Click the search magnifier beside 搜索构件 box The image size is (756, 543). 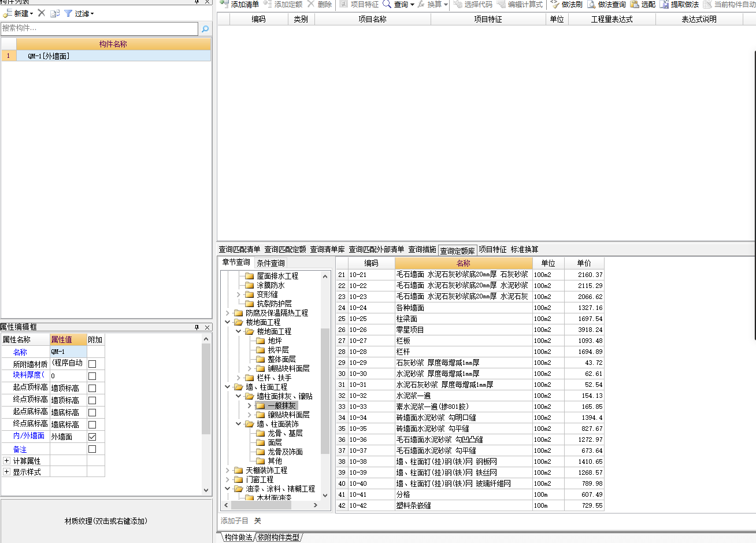coord(205,29)
